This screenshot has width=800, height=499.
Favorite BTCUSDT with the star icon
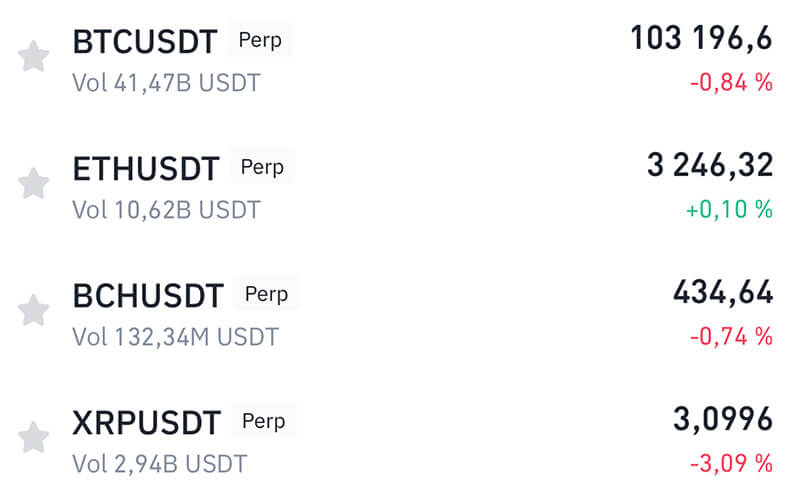pyautogui.click(x=34, y=57)
